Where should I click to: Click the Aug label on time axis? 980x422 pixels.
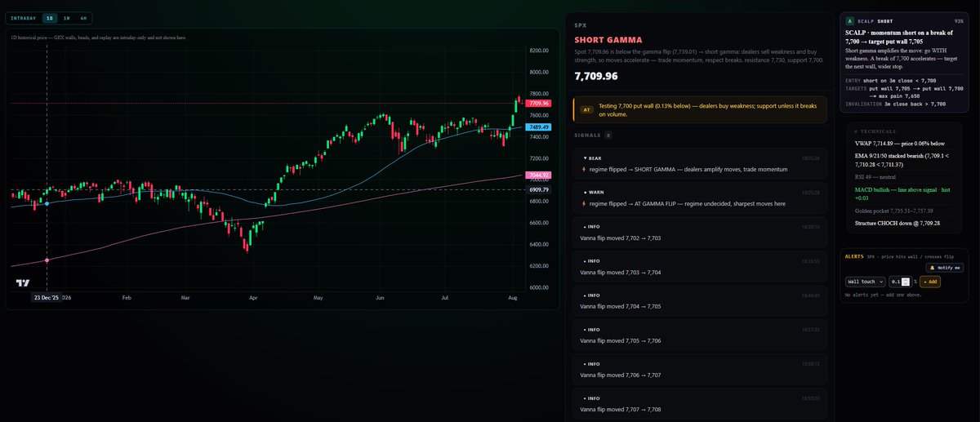tap(511, 298)
